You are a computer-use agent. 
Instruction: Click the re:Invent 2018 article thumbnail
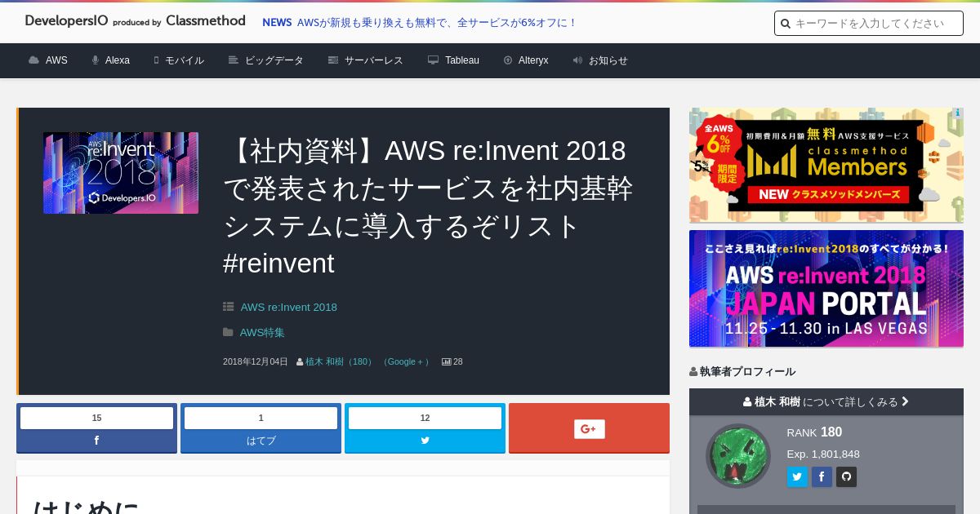coord(121,173)
